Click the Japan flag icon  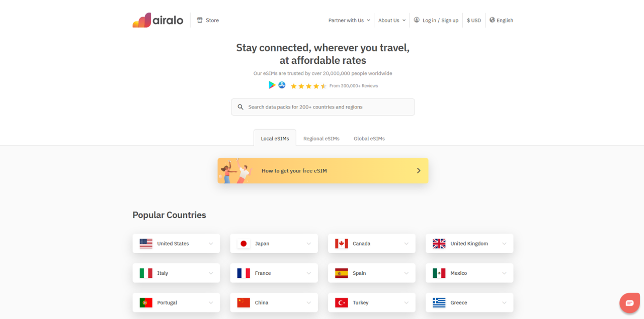[244, 244]
